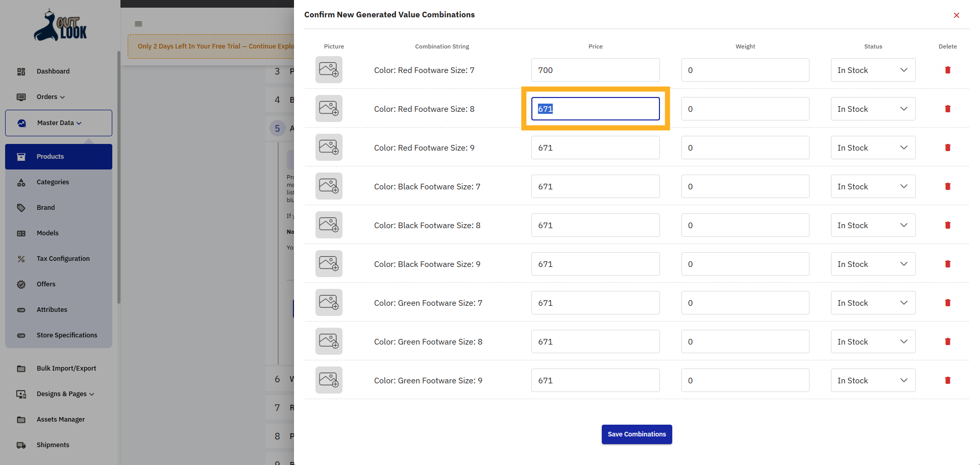Open the Dashboard link
Image resolution: width=980 pixels, height=465 pixels.
click(x=53, y=71)
